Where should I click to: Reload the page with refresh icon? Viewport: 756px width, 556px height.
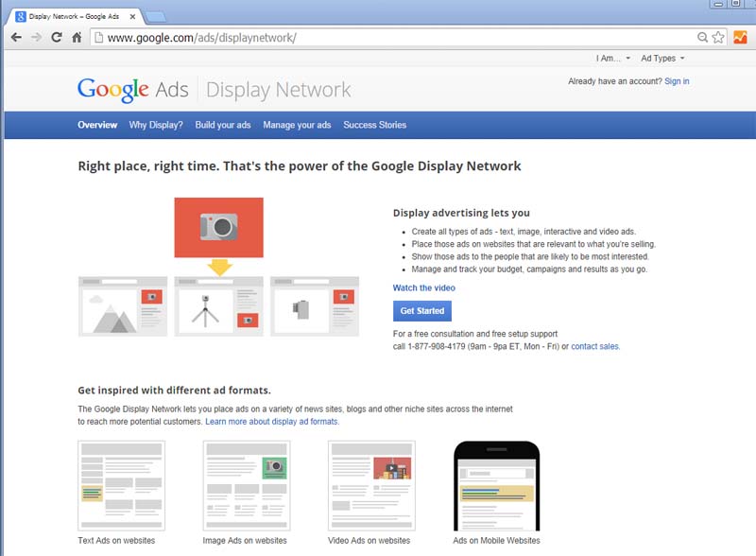click(57, 38)
